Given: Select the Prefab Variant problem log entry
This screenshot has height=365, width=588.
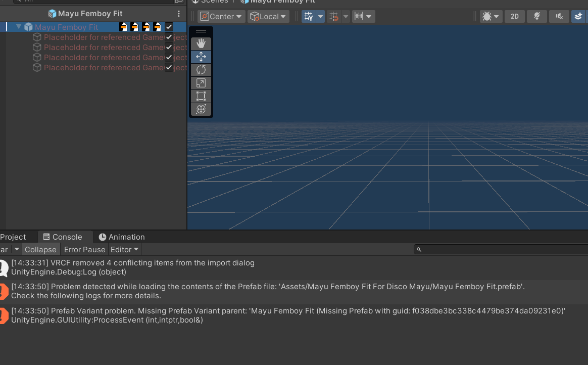Looking at the screenshot, I should tap(294, 315).
